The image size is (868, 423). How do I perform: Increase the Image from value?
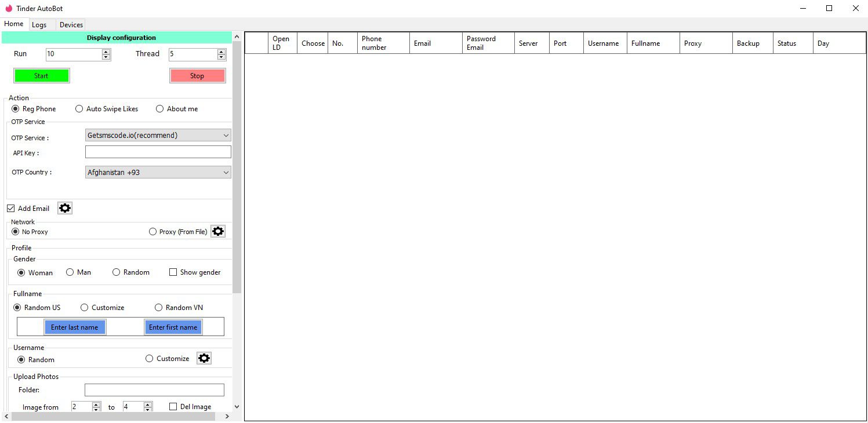pyautogui.click(x=96, y=404)
